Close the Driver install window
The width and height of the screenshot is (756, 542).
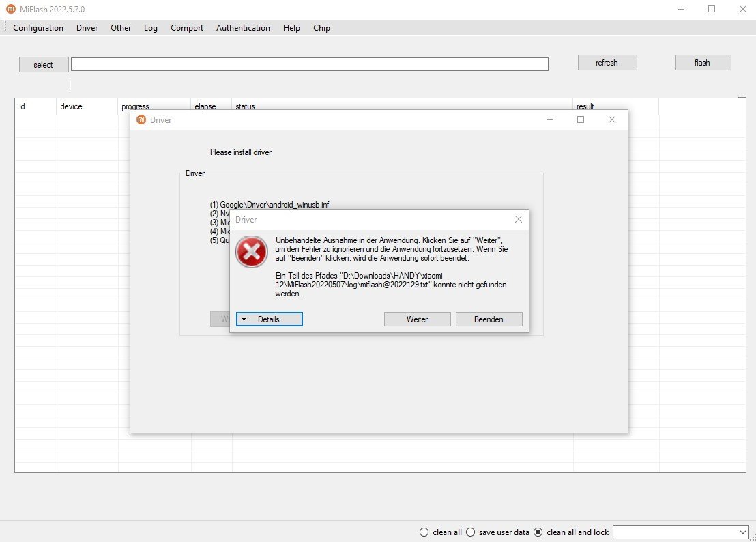(612, 119)
